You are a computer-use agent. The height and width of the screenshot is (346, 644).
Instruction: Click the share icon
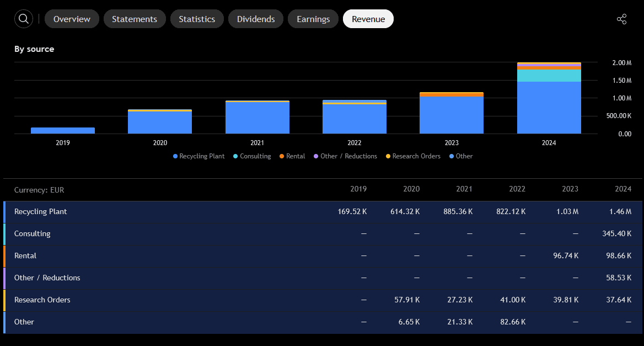(621, 19)
